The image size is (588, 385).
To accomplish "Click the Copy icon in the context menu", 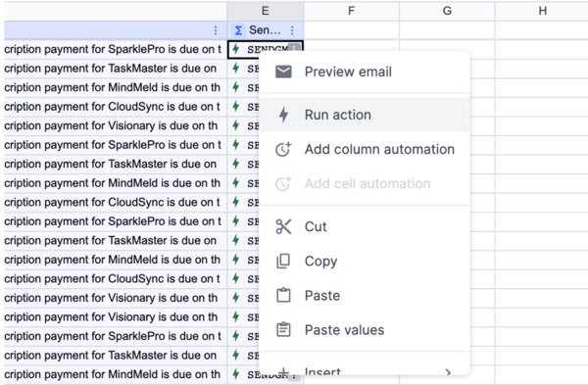I will point(283,262).
